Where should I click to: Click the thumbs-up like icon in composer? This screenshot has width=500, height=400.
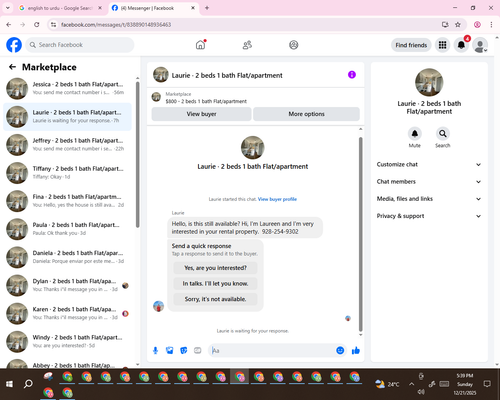tap(356, 350)
